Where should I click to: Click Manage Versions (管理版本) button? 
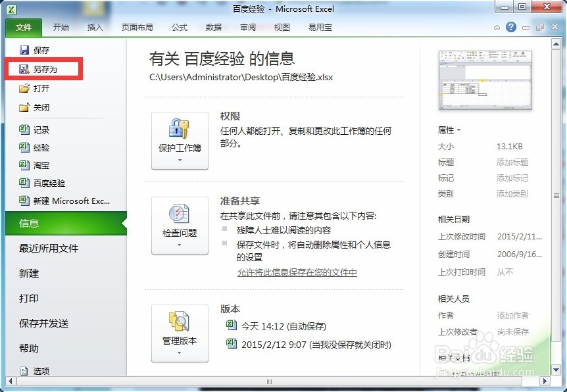pos(180,333)
